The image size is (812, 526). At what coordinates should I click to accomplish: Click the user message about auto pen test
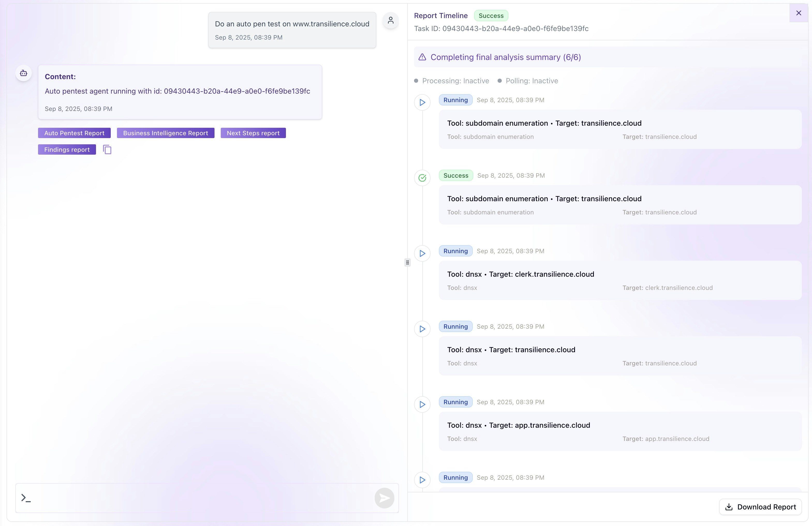tap(292, 24)
